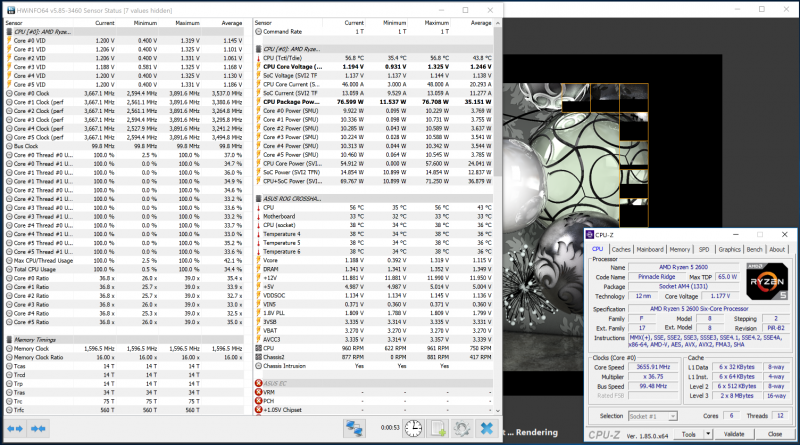Open the Tools dropdown arrow in CPU-Z

click(708, 434)
